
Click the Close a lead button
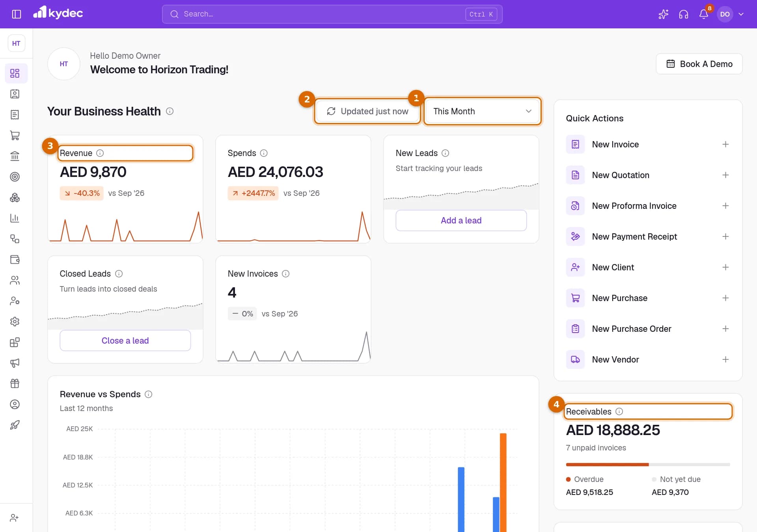click(125, 340)
